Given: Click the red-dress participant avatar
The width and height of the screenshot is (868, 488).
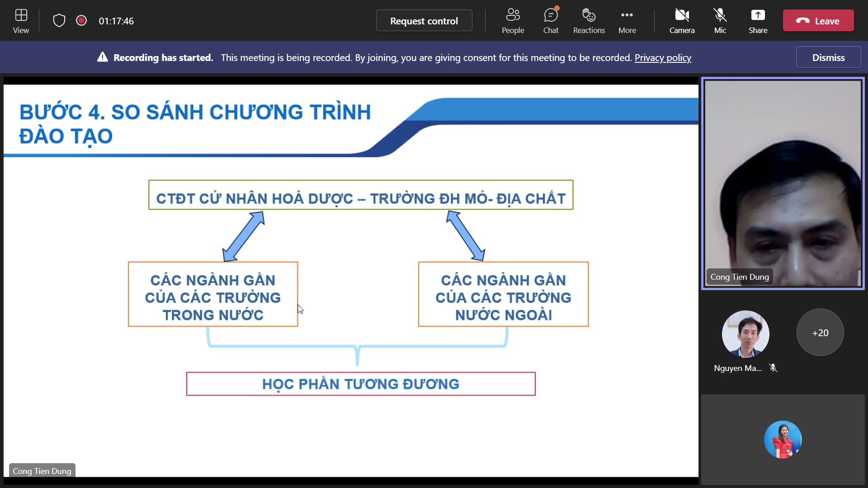Looking at the screenshot, I should pos(783,440).
